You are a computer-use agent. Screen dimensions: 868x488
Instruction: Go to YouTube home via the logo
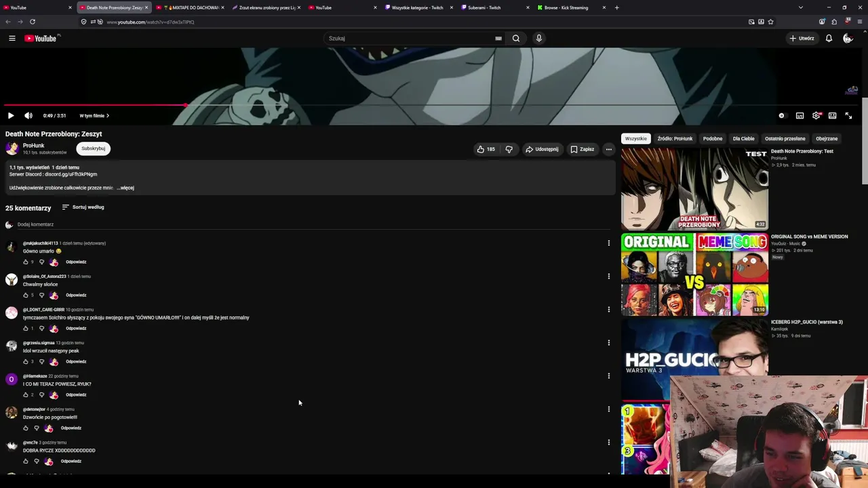coord(41,39)
